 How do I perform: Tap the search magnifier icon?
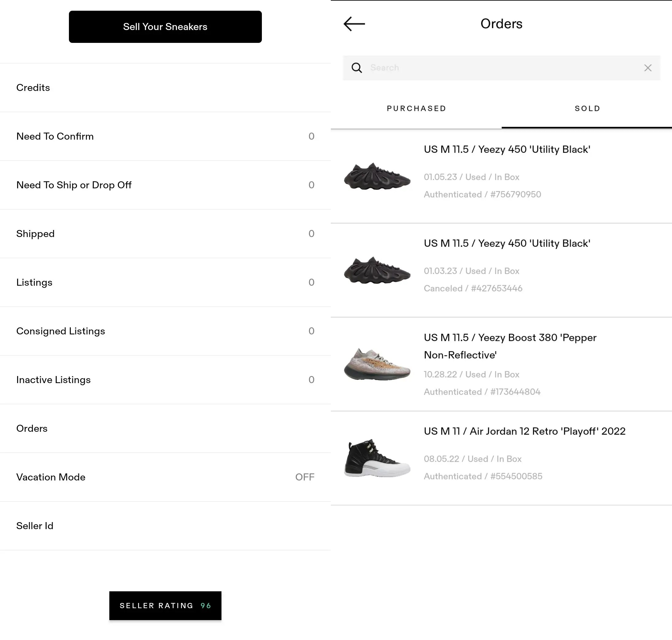357,68
